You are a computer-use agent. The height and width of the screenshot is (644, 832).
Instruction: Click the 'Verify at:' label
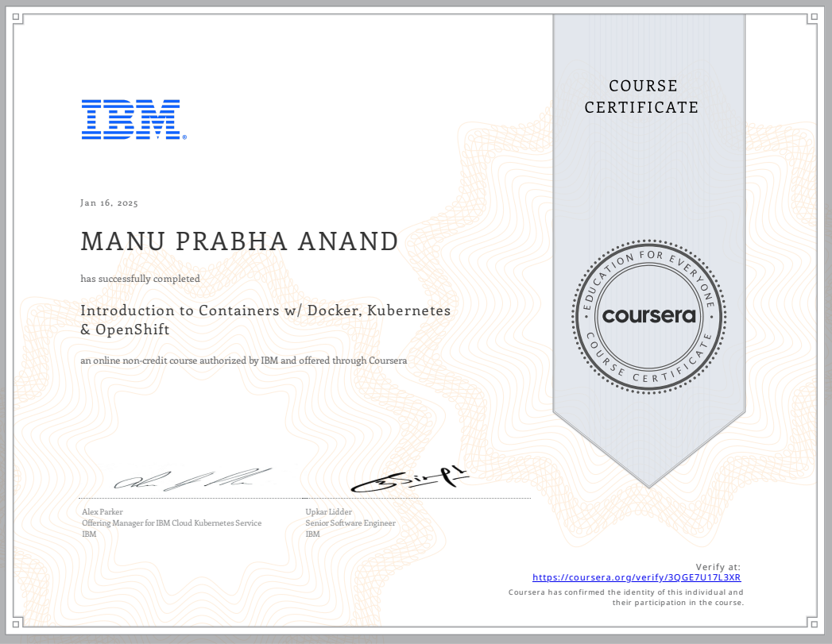tap(718, 567)
